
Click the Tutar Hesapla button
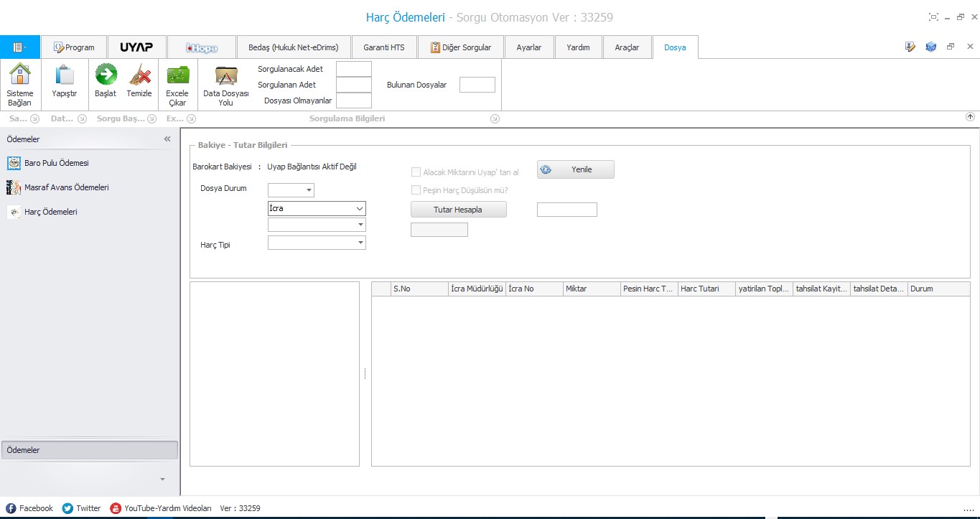(x=459, y=210)
